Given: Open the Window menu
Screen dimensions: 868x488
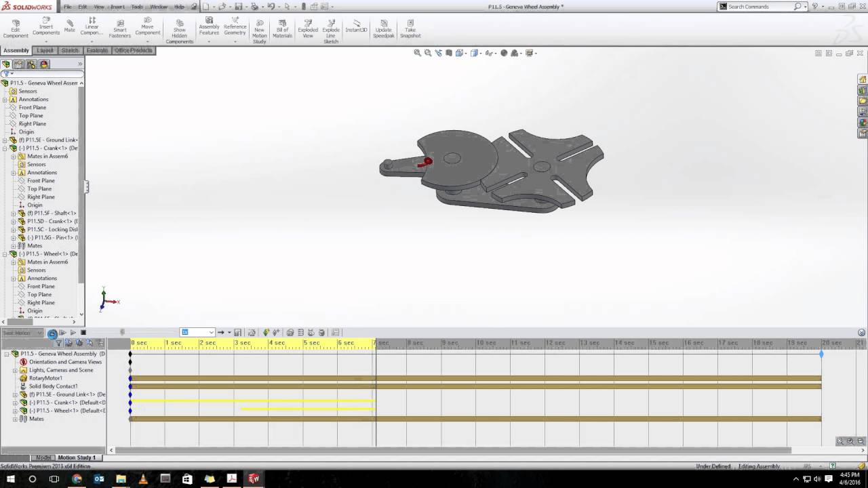Looking at the screenshot, I should pyautogui.click(x=159, y=7).
